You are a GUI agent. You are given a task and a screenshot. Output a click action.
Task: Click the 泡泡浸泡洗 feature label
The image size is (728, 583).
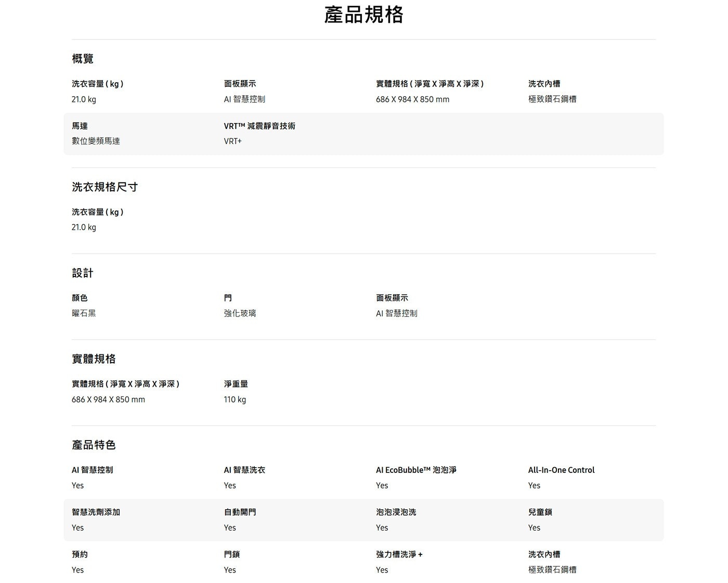pyautogui.click(x=396, y=512)
